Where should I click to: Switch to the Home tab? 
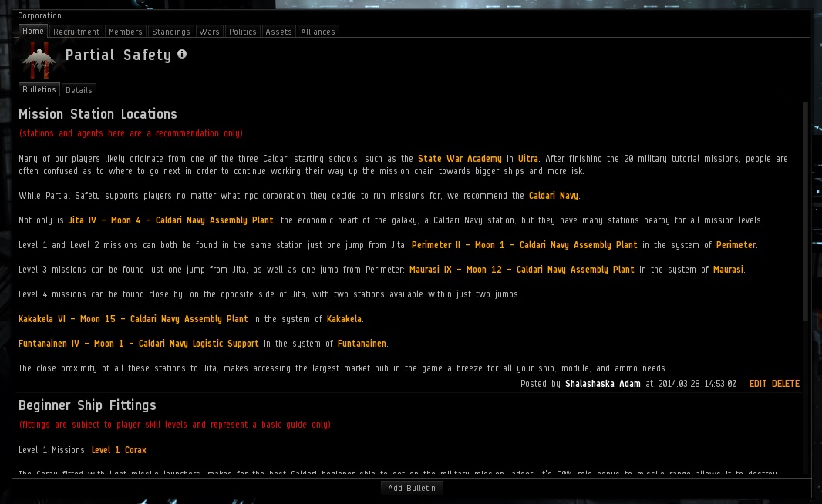[33, 32]
